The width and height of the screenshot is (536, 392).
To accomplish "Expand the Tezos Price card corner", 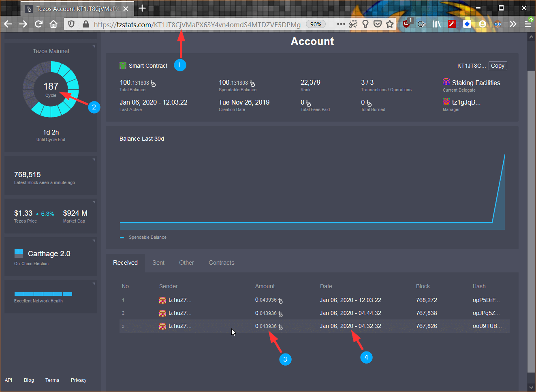I will [94, 202].
